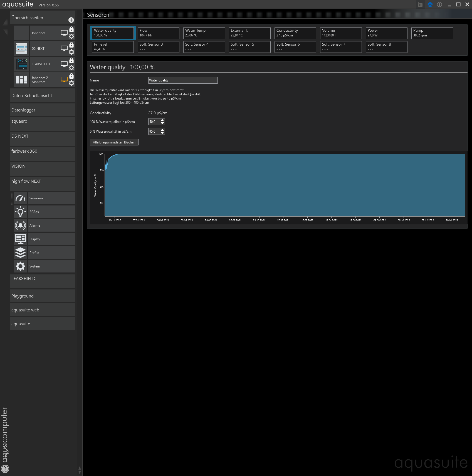Open the Datenlogger section
Viewport: 472px width, 476px height.
[42, 110]
